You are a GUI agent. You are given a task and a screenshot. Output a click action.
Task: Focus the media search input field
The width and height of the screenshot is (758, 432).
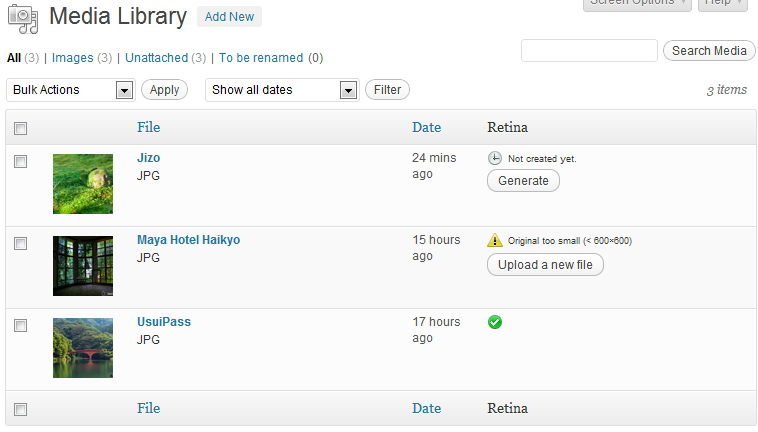[x=589, y=51]
